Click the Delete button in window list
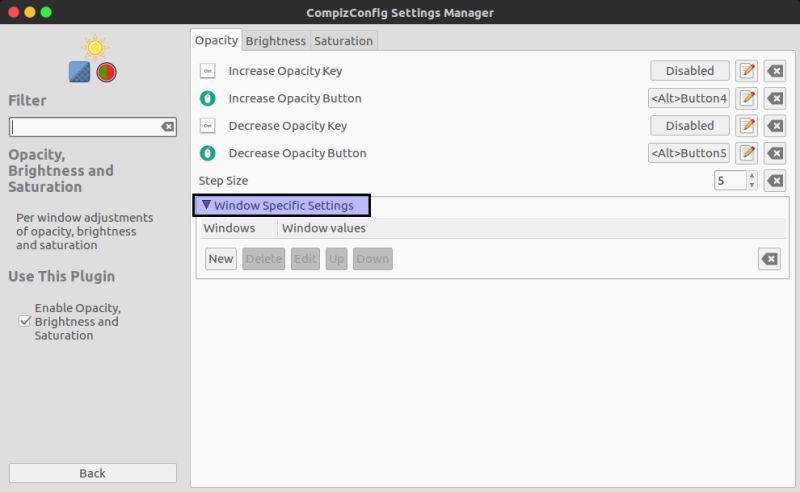The width and height of the screenshot is (800, 492). tap(264, 259)
